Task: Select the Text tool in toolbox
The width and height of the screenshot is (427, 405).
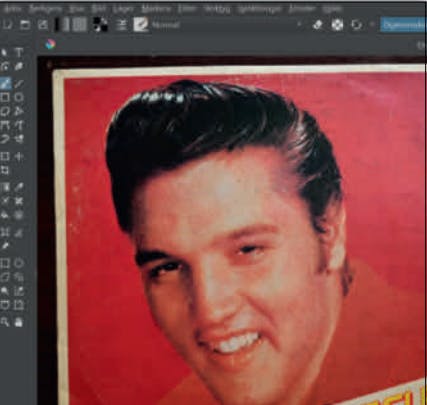Action: (x=19, y=52)
